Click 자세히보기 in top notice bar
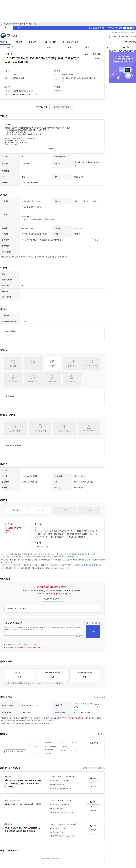The image size is (136, 868). (128, 28)
